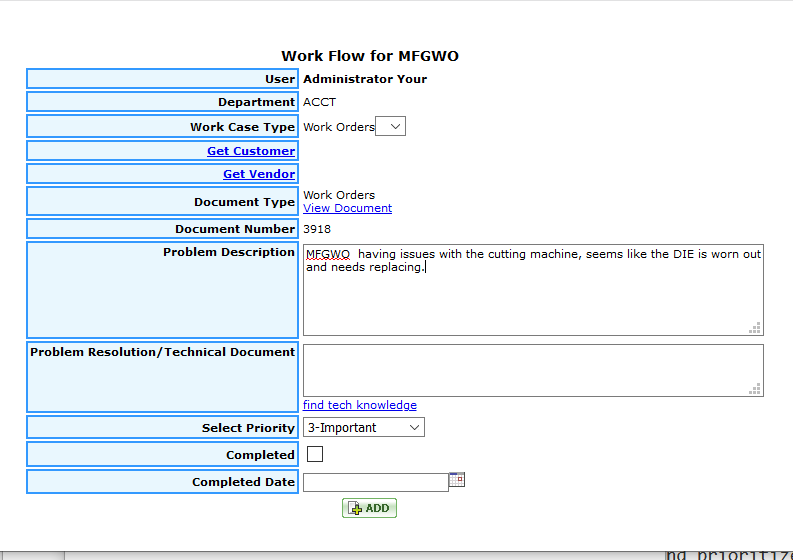Screen dimensions: 793x560
Task: Grab the Problem Resolution box resize handle
Action: (x=755, y=388)
